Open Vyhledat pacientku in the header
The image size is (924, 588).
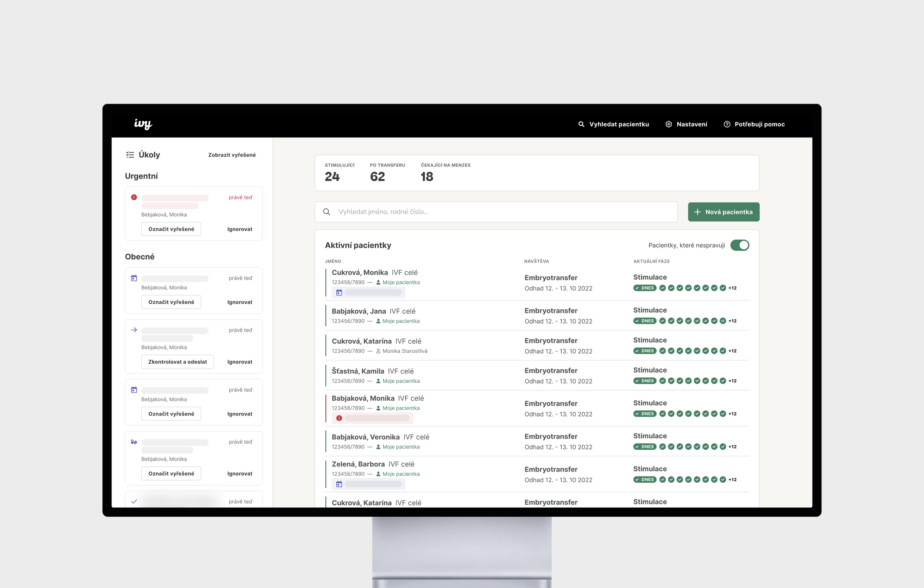click(x=614, y=124)
